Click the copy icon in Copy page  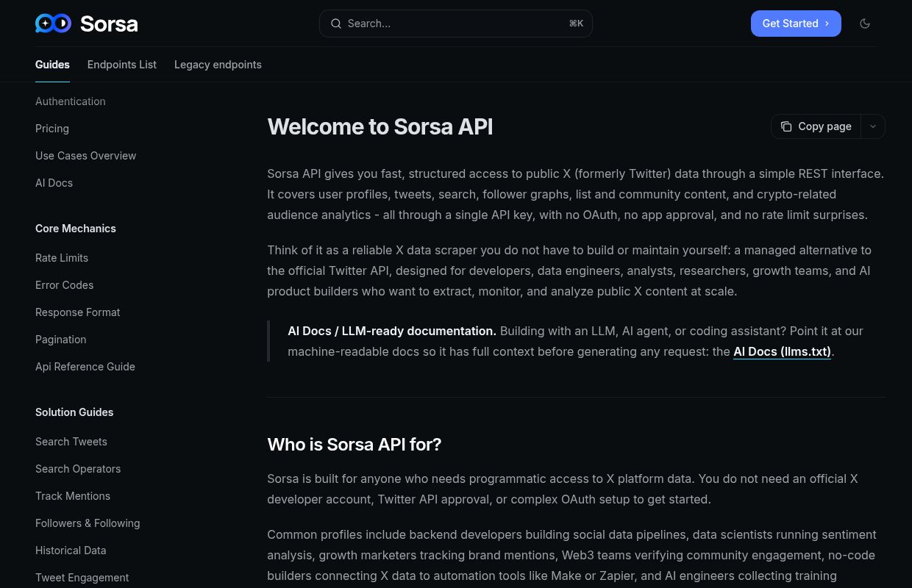coord(786,126)
